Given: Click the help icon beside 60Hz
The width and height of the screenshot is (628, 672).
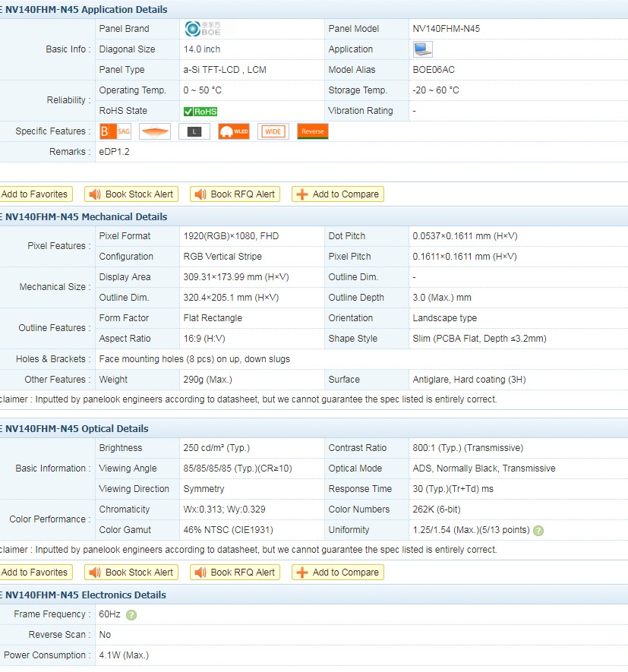Looking at the screenshot, I should point(131,615).
